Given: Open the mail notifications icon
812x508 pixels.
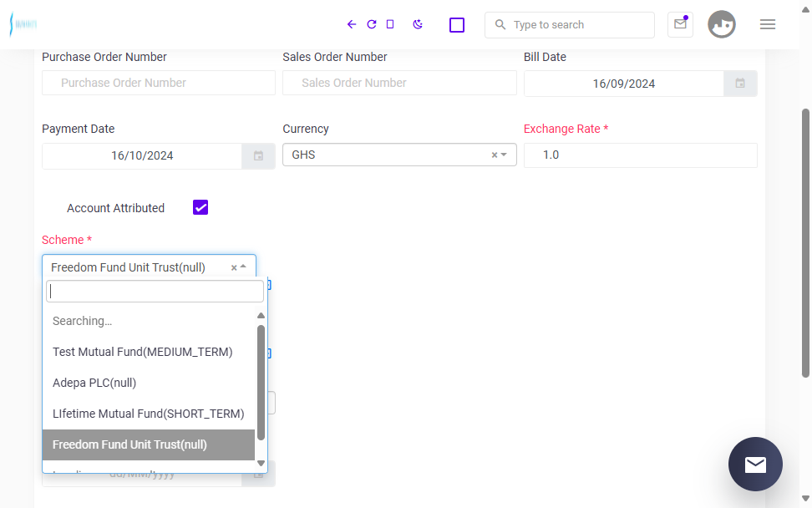Looking at the screenshot, I should click(681, 24).
